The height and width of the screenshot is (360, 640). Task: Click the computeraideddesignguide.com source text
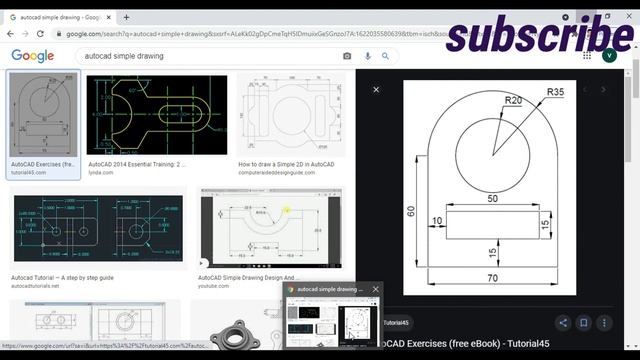pos(277,173)
